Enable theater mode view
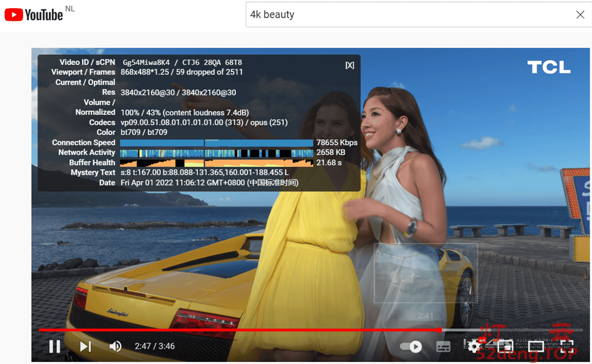The height and width of the screenshot is (364, 592). [x=536, y=347]
